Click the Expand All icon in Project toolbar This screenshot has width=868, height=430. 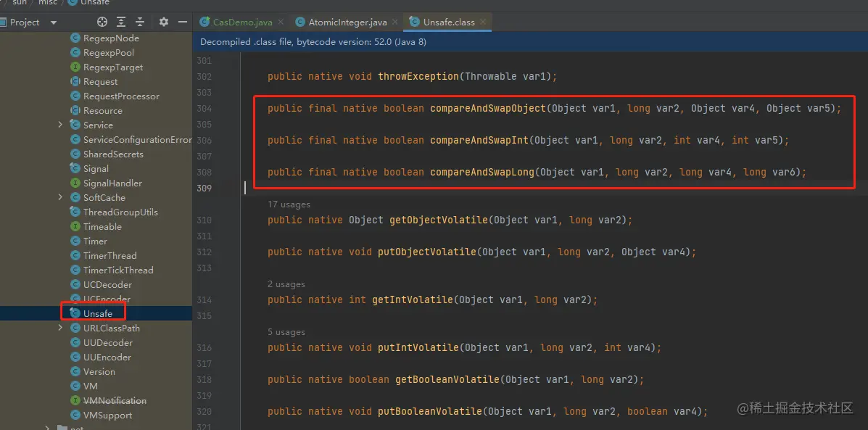[x=121, y=22]
